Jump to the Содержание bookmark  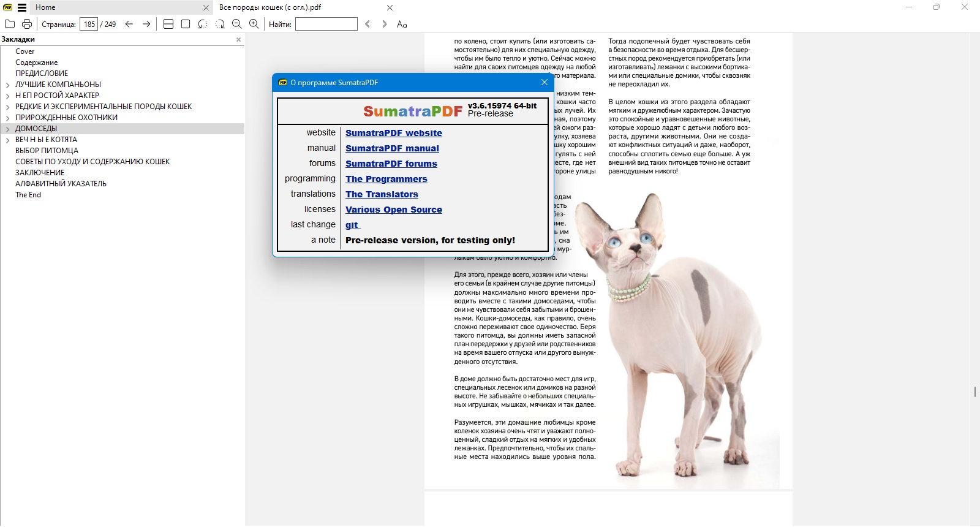coord(37,63)
